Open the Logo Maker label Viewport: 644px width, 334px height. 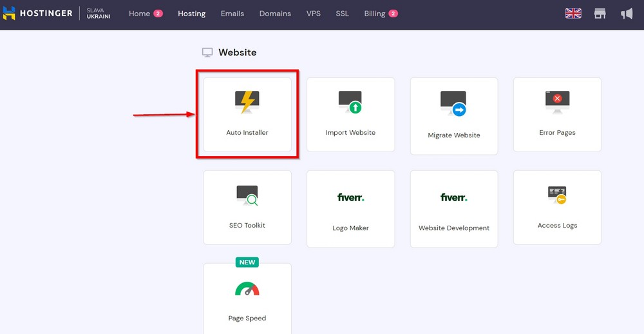(x=350, y=228)
